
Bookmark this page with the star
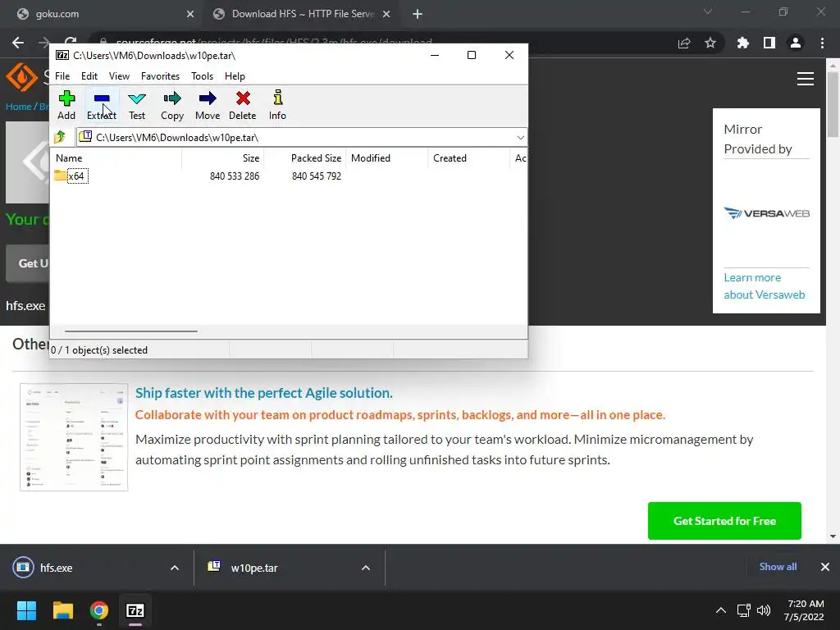click(710, 43)
